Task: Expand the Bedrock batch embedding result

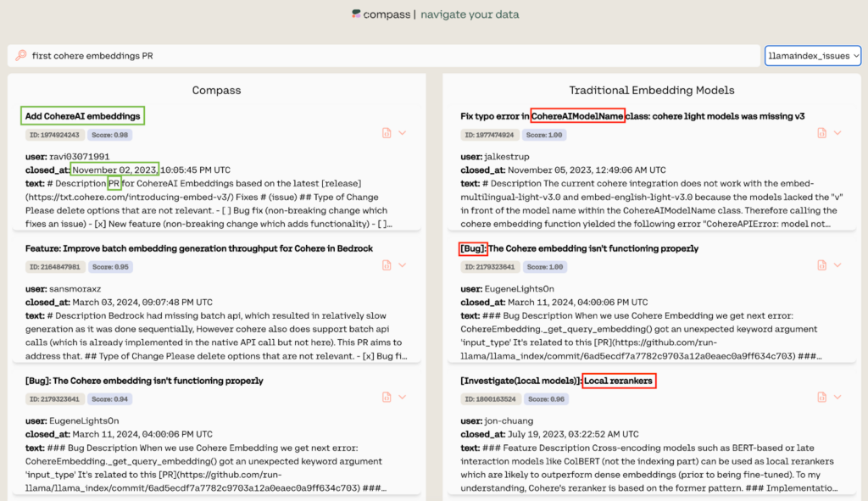Action: (x=403, y=265)
